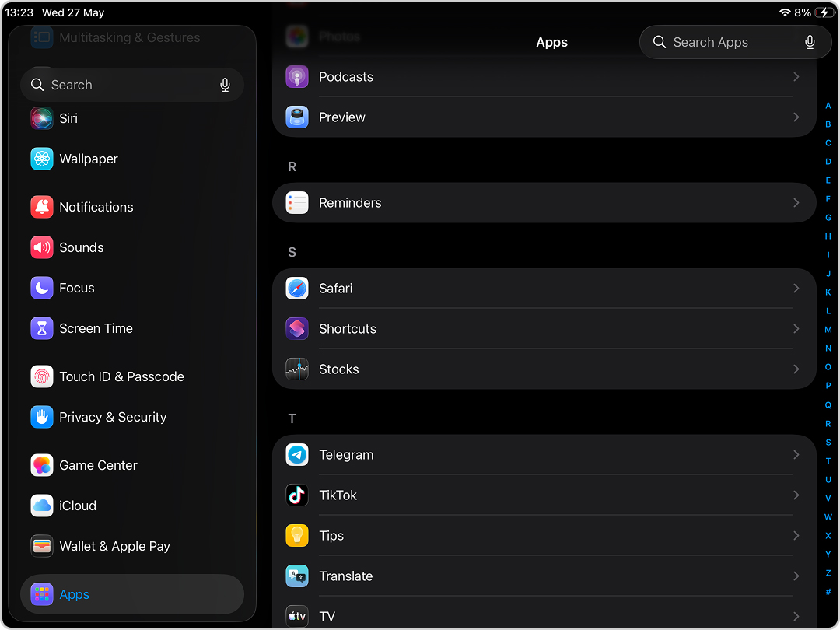Tap the Tips row chevron
Image resolution: width=840 pixels, height=630 pixels.
[x=796, y=536]
